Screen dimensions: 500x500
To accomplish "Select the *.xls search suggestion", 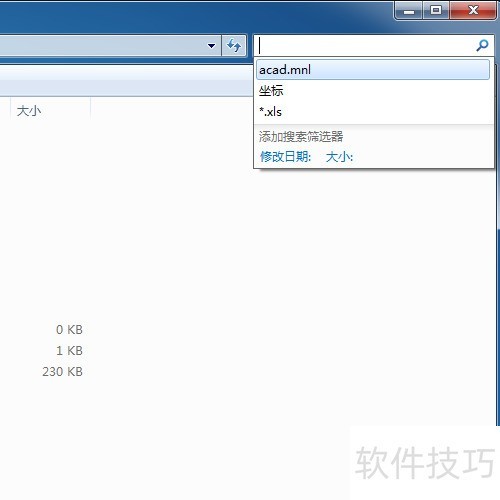I will pyautogui.click(x=373, y=112).
